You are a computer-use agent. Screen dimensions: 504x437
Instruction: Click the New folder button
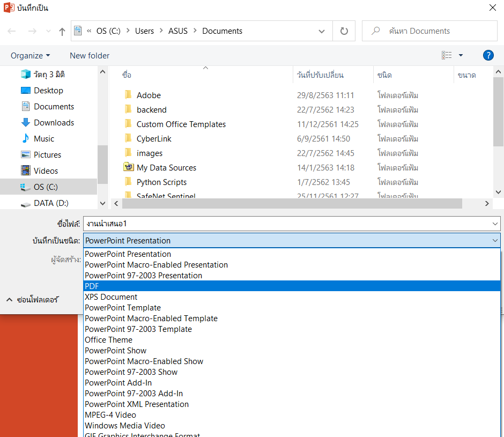point(90,56)
